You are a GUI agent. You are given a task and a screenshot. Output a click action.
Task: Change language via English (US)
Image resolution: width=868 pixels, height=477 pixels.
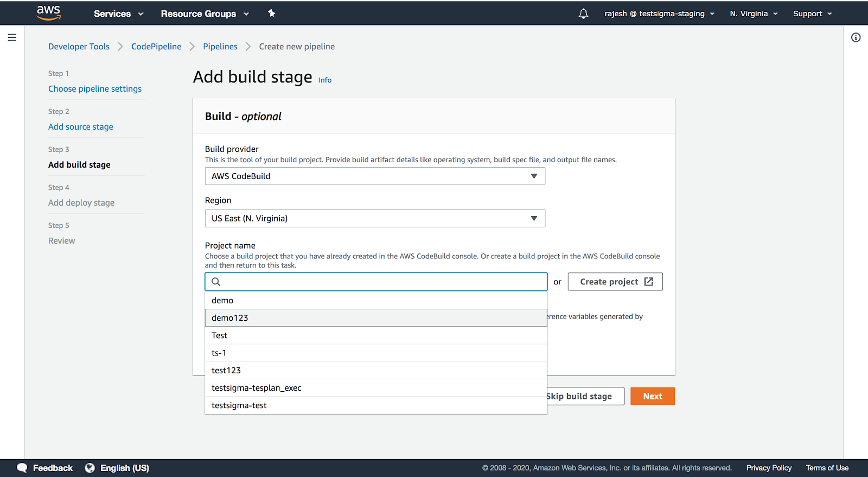point(125,468)
